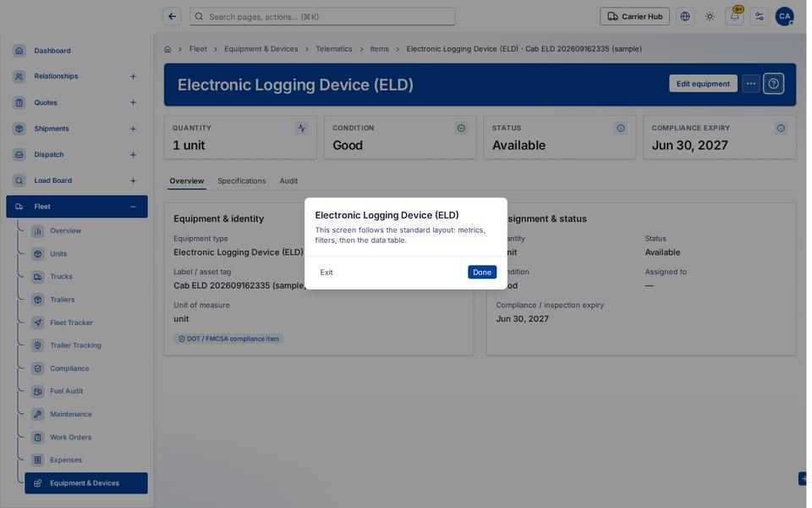Expand the Shipments section

click(133, 129)
